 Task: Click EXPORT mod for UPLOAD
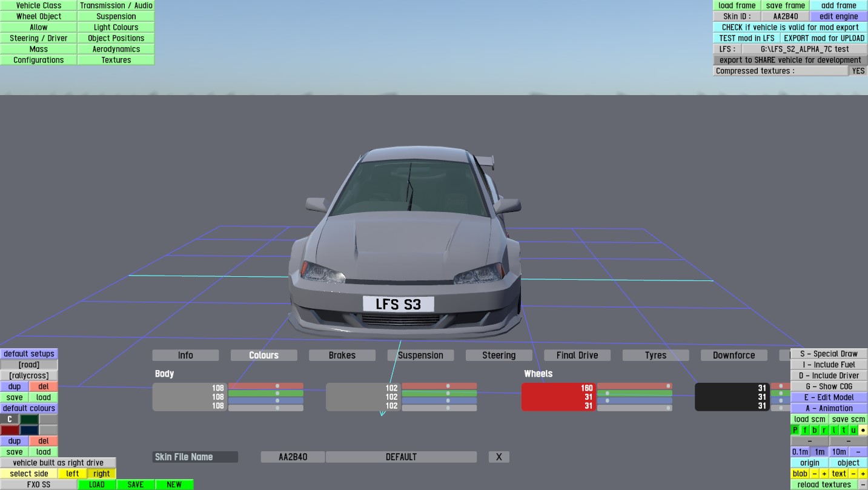(824, 38)
